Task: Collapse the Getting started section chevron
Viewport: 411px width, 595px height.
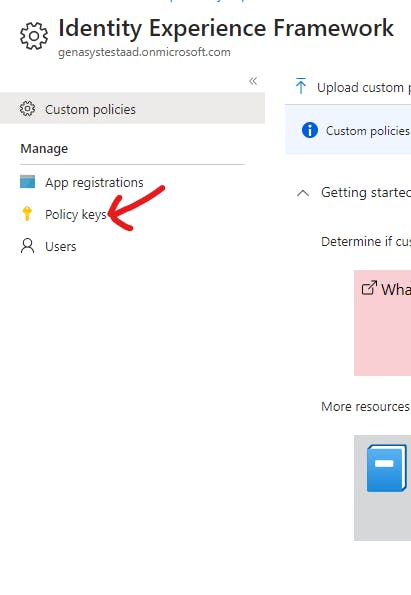Action: point(303,193)
